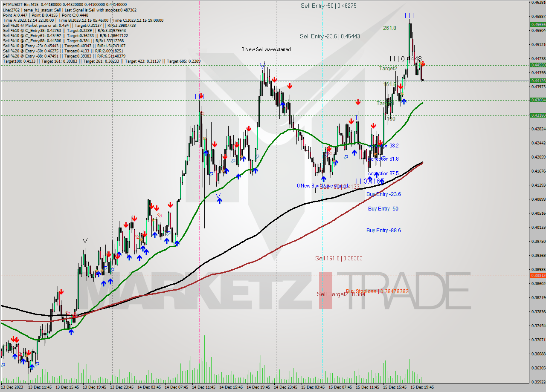Click the green 0.43604 price tag
The image size is (546, 392).
coord(537,100)
